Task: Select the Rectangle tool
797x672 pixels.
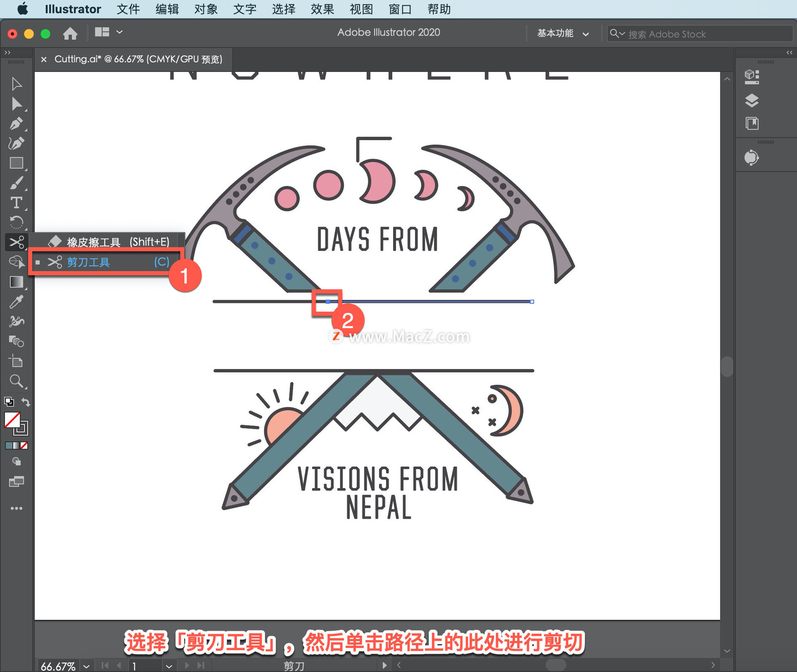Action: click(16, 163)
